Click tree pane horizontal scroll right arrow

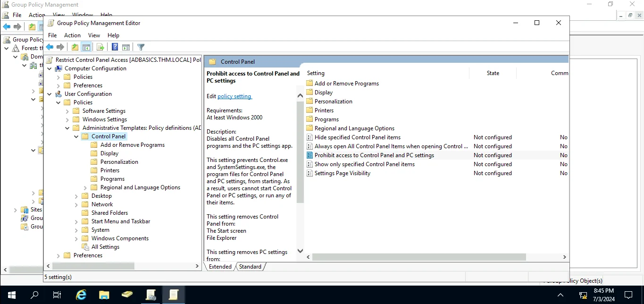coord(197,266)
